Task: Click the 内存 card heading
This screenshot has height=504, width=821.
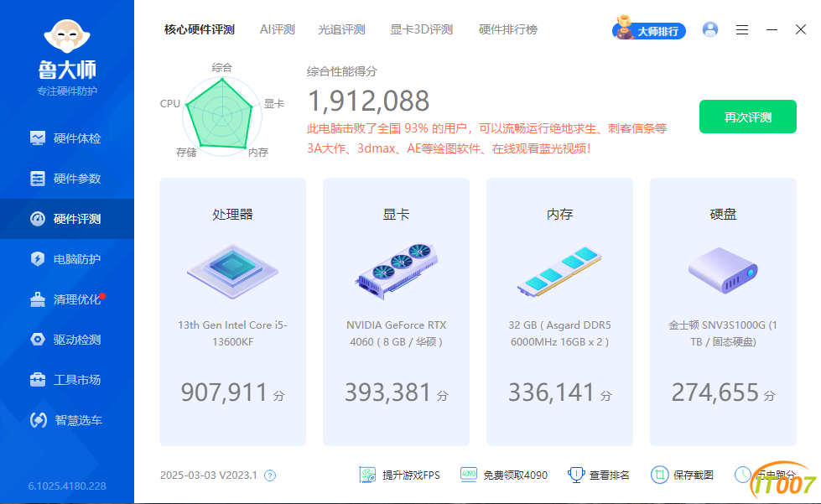Action: click(x=559, y=214)
